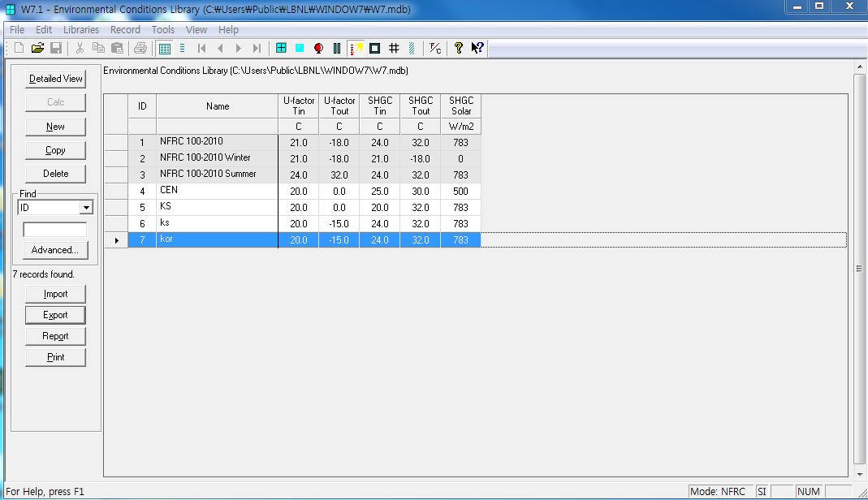Select the CEN row in table
Image resolution: width=868 pixels, height=500 pixels.
[217, 191]
